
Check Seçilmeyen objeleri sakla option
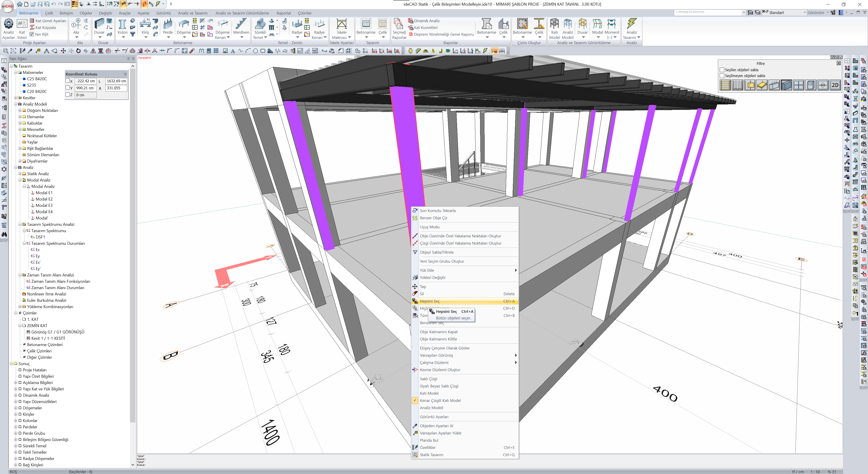point(722,76)
